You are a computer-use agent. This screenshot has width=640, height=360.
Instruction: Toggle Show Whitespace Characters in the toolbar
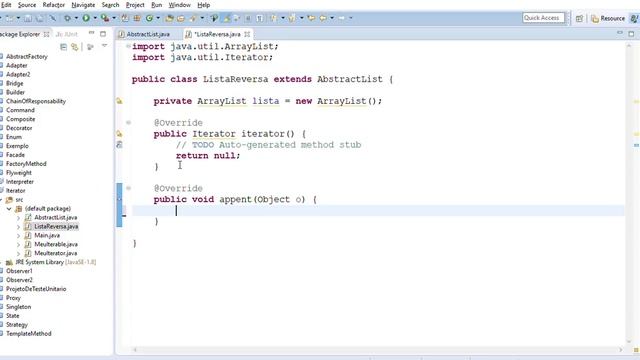point(260,18)
